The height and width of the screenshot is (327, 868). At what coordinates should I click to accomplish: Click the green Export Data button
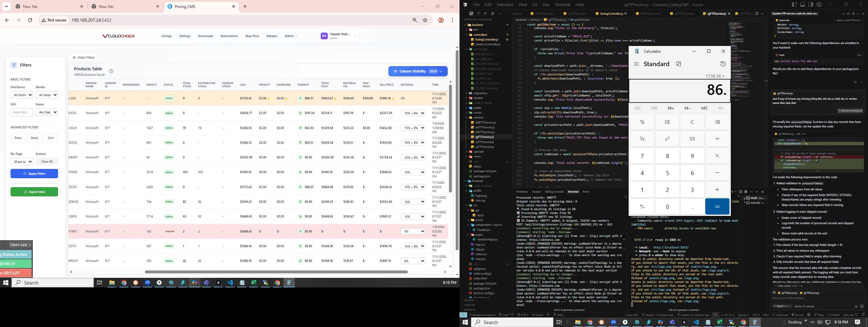(x=34, y=192)
